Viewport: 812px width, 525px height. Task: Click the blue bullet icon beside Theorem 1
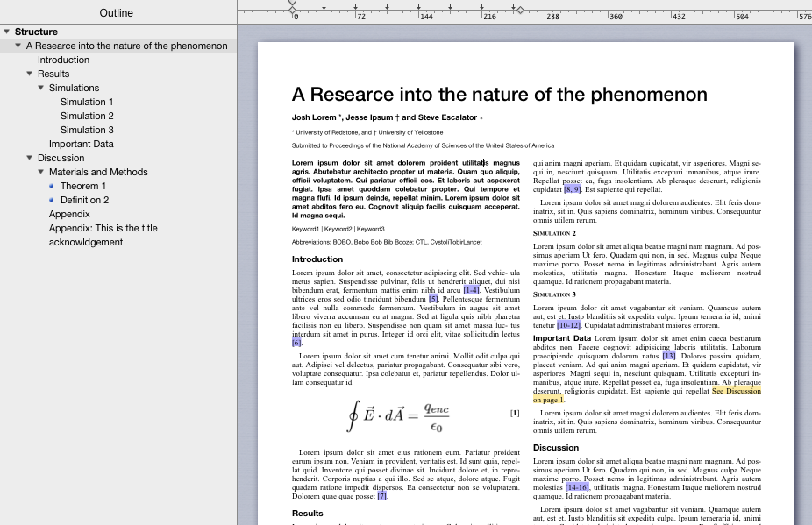(53, 186)
